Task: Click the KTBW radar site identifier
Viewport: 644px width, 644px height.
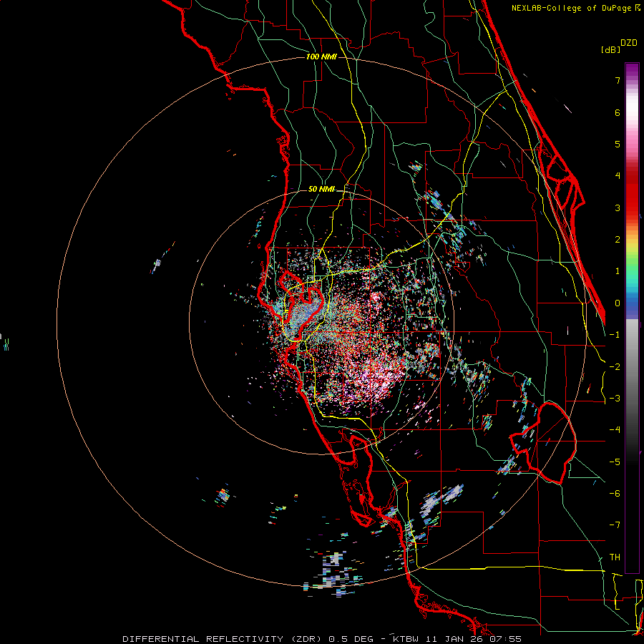Action: pos(407,639)
